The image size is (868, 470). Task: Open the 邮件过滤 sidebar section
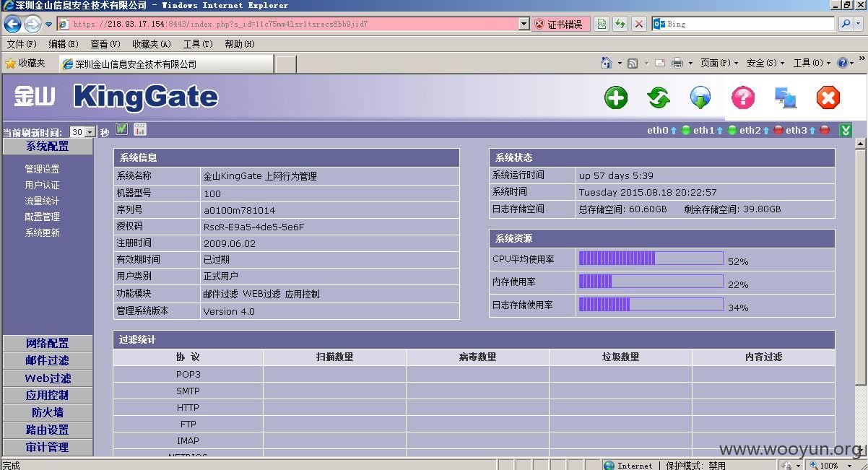(x=48, y=361)
